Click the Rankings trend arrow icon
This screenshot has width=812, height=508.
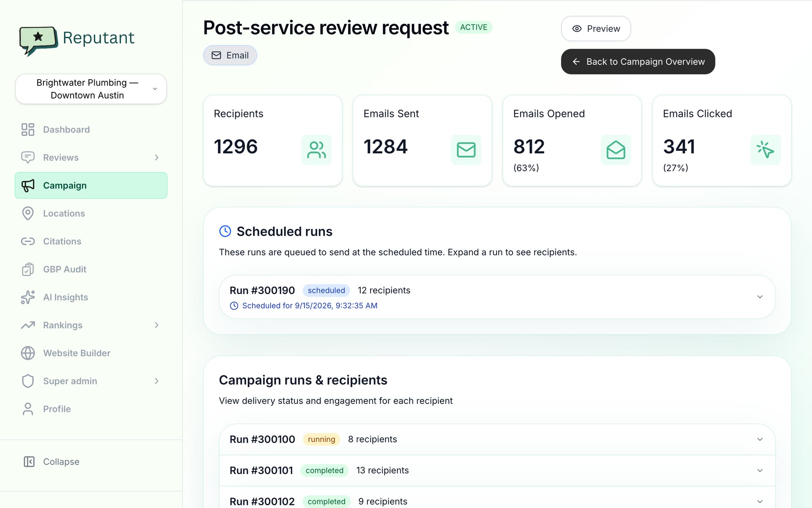[x=28, y=325]
